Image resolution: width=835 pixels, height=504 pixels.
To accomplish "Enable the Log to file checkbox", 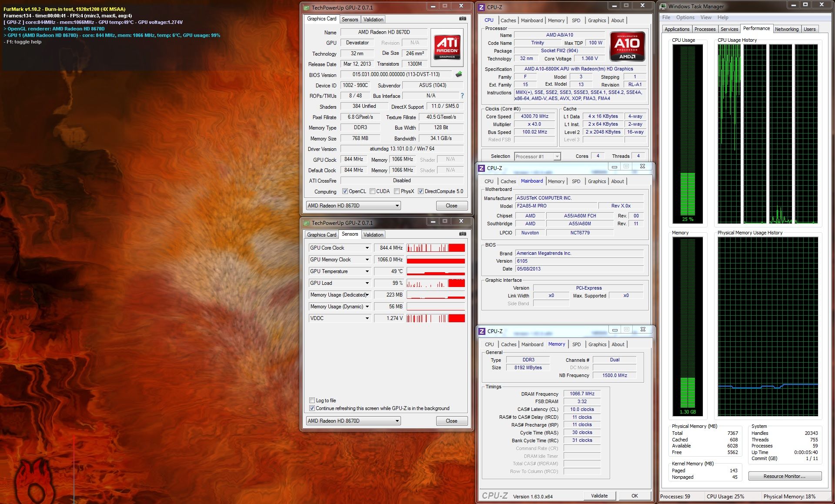I will [x=312, y=401].
